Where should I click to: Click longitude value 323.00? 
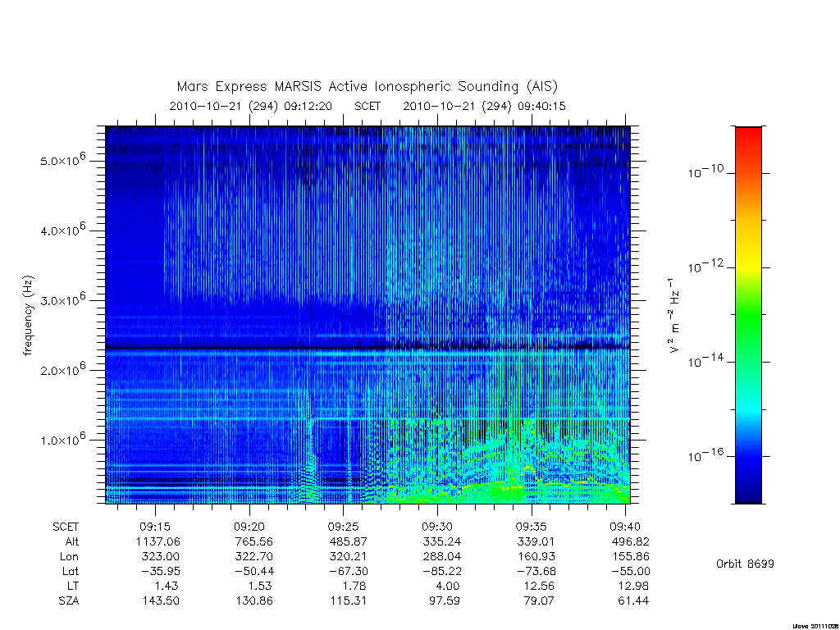(161, 557)
